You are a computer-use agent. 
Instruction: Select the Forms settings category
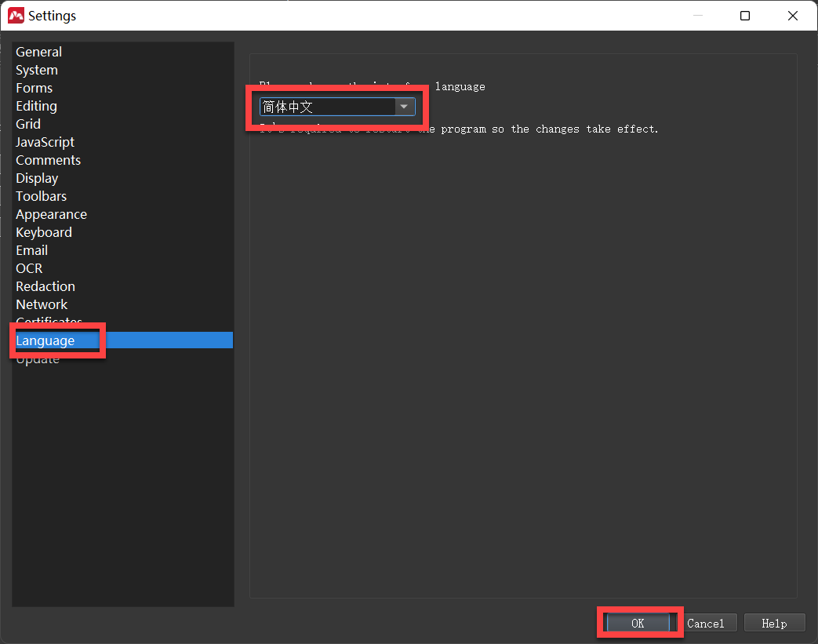coord(35,88)
